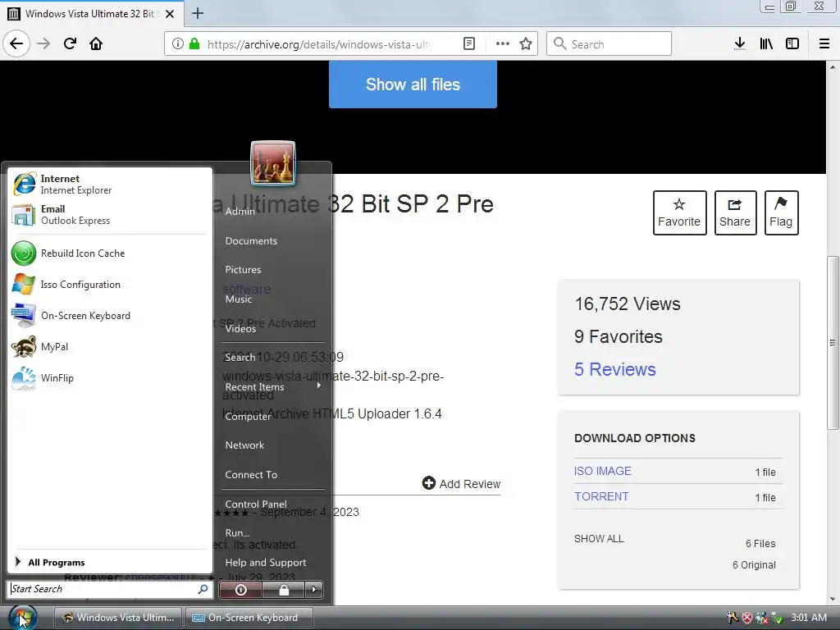Open Search from Start menu
840x630 pixels.
pyautogui.click(x=240, y=357)
